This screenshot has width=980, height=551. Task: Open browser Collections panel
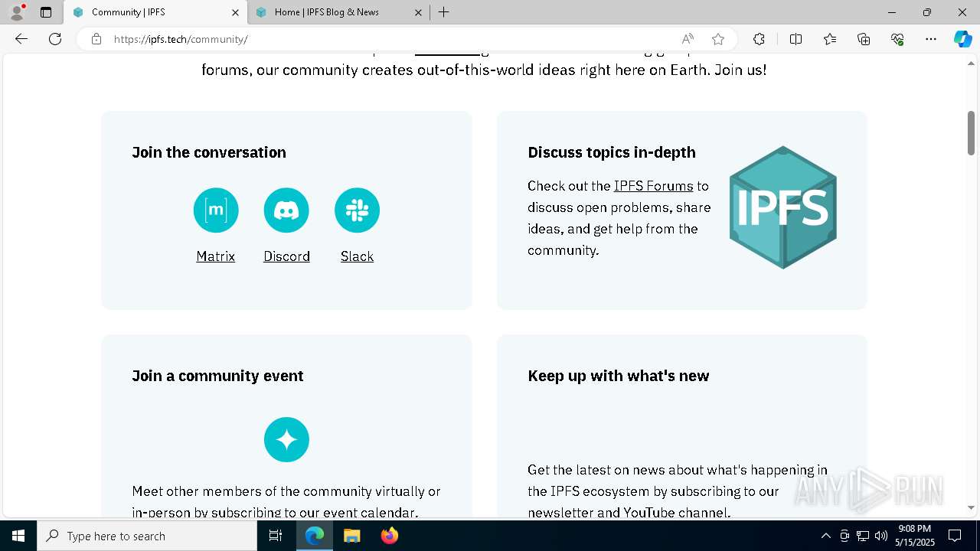pyautogui.click(x=864, y=39)
